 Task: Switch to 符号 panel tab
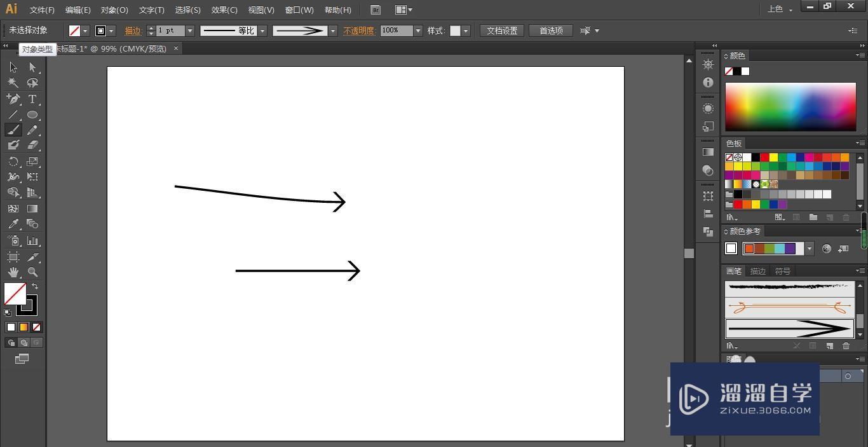coord(782,271)
